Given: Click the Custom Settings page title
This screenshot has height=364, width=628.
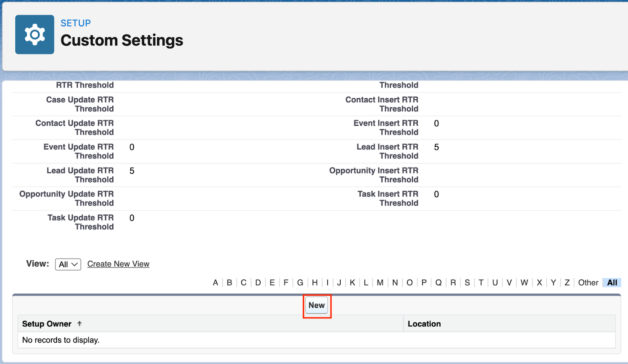Looking at the screenshot, I should coord(122,40).
